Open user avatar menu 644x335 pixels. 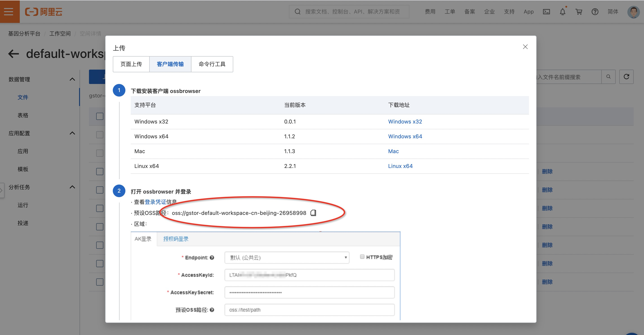(633, 12)
